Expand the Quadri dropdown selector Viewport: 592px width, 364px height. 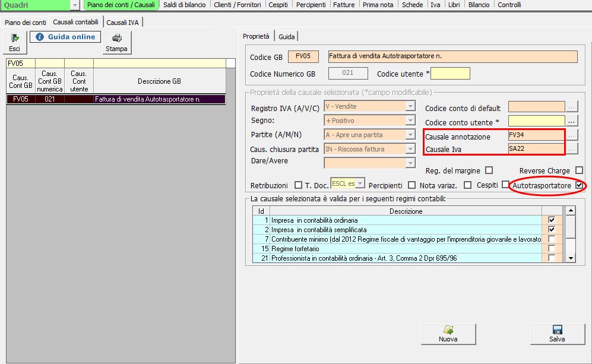pyautogui.click(x=75, y=5)
